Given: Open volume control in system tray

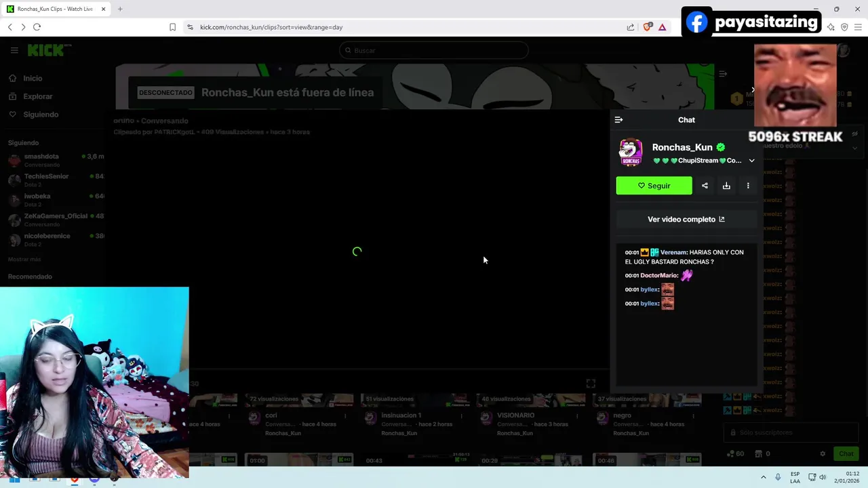Looking at the screenshot, I should [823, 477].
